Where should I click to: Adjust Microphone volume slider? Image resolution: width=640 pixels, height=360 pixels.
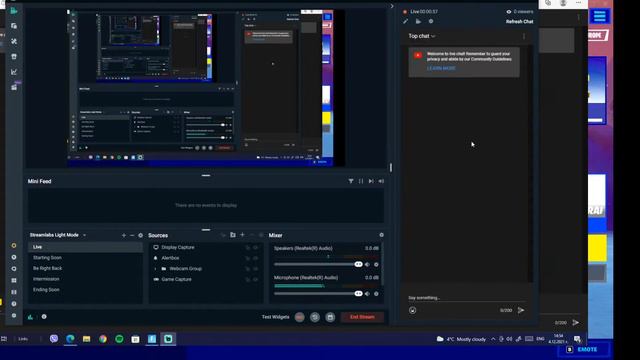tap(318, 293)
